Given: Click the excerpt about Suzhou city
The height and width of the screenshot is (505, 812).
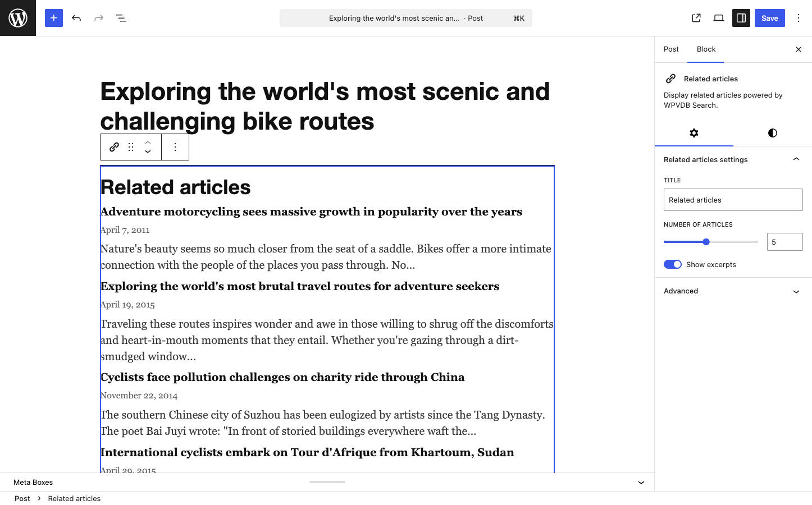Looking at the screenshot, I should 323,423.
